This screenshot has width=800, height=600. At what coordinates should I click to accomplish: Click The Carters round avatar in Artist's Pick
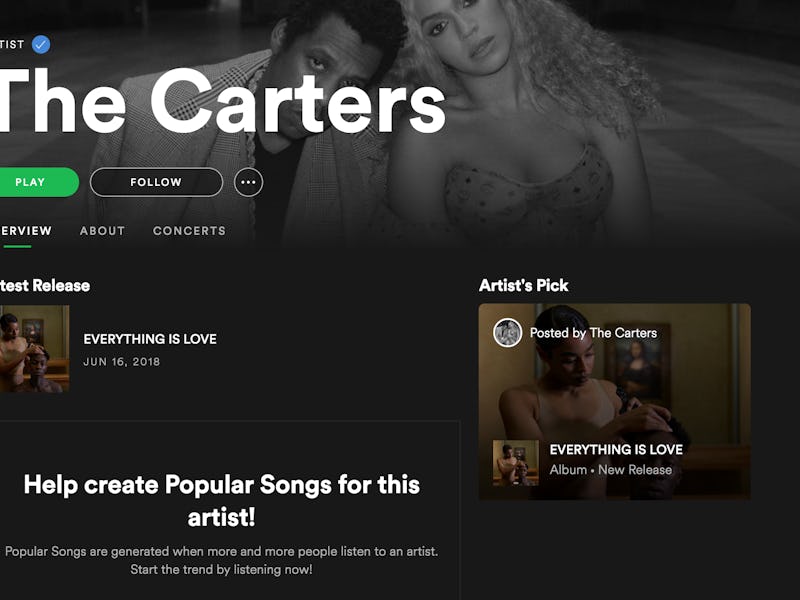(x=507, y=333)
